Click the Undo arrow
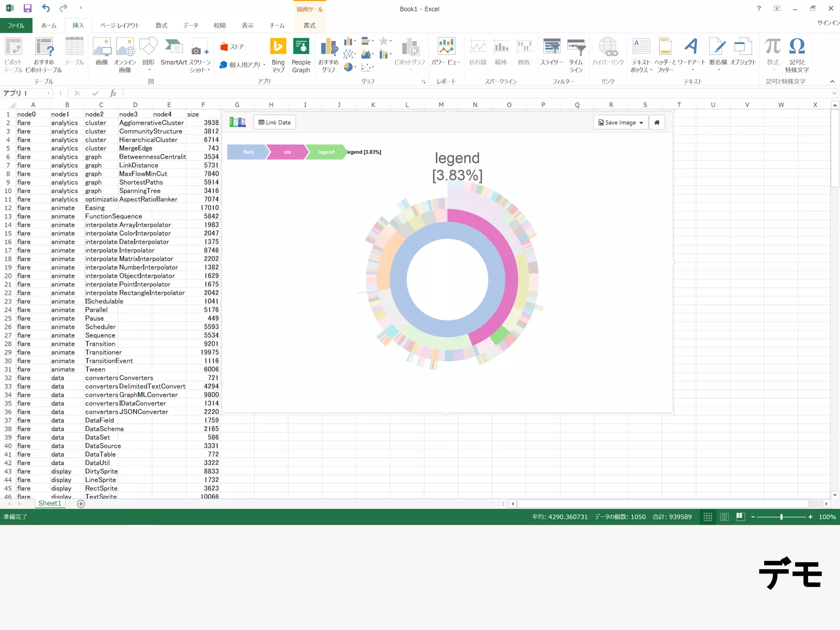Viewport: 840px width, 630px height. pos(46,8)
